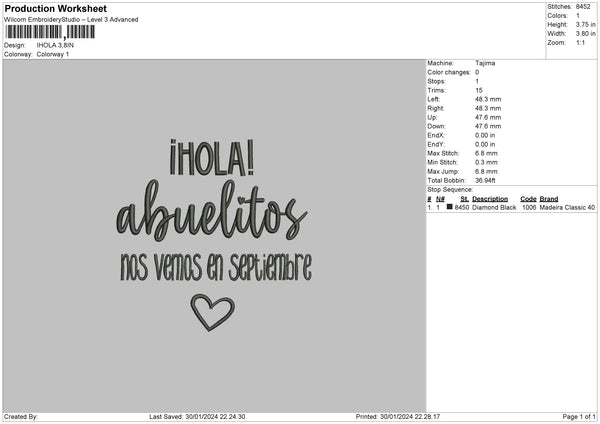Click the Zoom value 1:1

pyautogui.click(x=580, y=43)
